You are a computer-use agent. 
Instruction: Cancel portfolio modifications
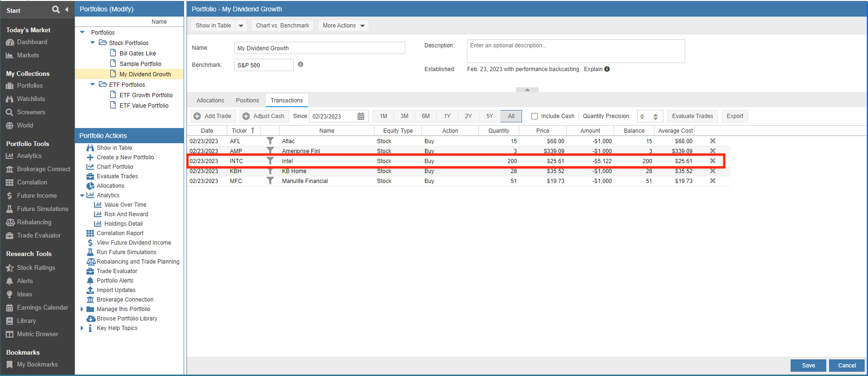click(847, 366)
